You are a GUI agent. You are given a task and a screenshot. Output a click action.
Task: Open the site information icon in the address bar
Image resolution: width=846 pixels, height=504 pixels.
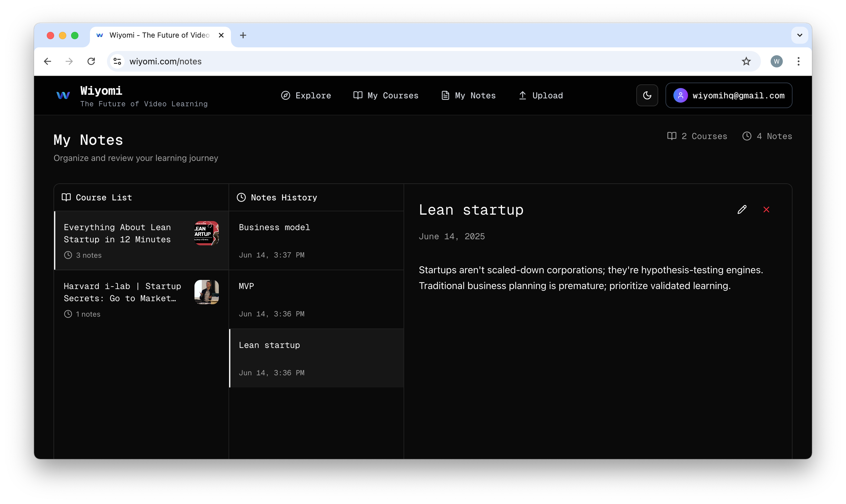117,61
